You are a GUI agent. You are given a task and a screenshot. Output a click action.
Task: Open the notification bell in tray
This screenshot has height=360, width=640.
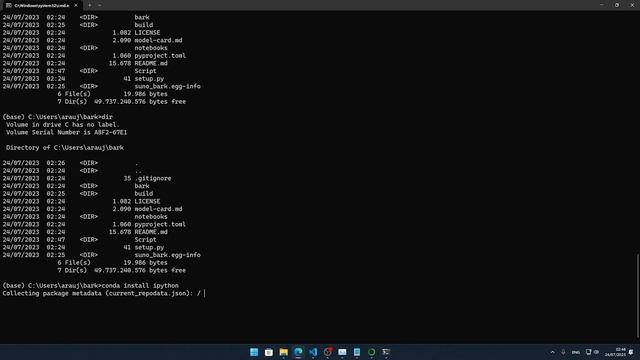point(631,352)
